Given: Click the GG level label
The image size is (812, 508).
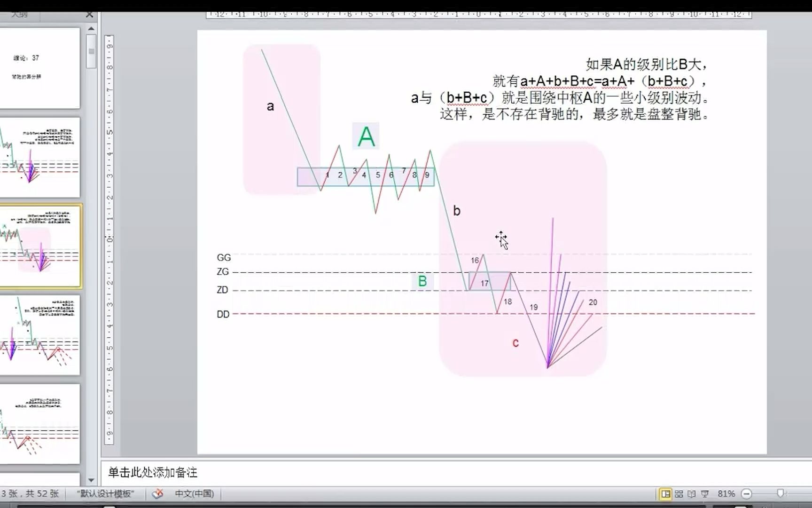Looking at the screenshot, I should (224, 257).
